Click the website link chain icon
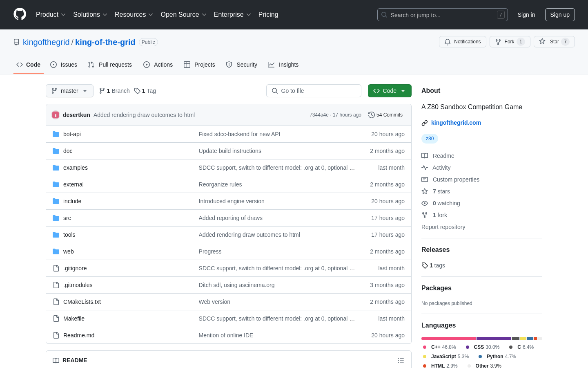The width and height of the screenshot is (588, 368). 425,123
